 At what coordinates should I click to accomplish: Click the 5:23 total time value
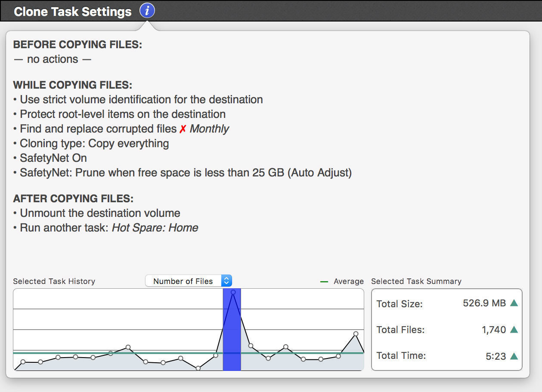click(496, 356)
